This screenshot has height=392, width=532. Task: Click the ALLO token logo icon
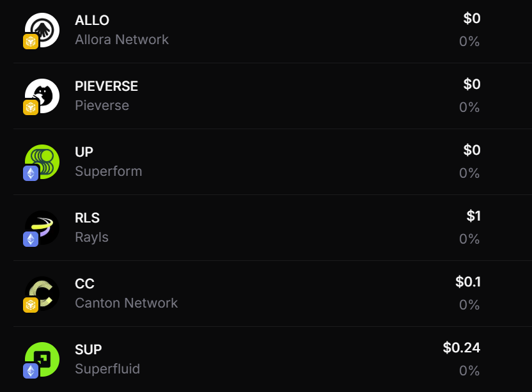coord(42,29)
